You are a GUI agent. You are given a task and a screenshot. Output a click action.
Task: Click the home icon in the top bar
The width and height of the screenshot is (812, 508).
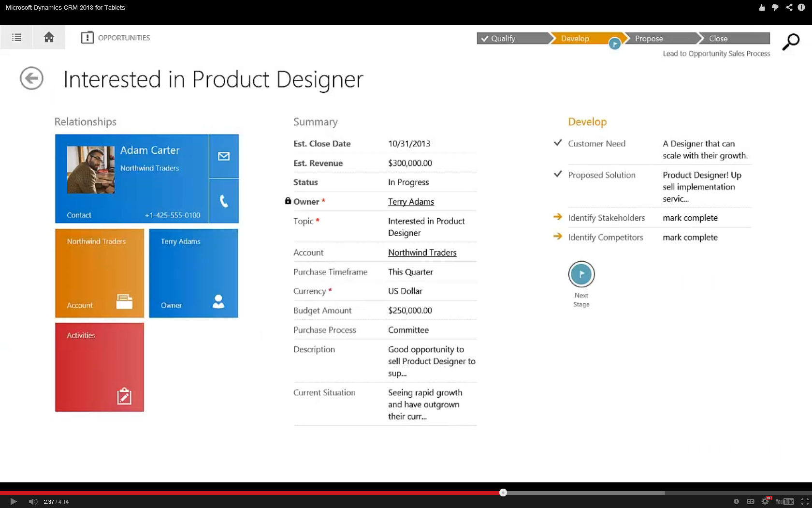coord(48,37)
